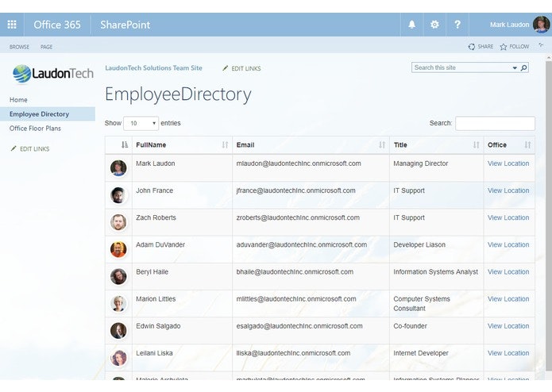View Location for Beryl Haile
This screenshot has width=552, height=392.
[508, 271]
